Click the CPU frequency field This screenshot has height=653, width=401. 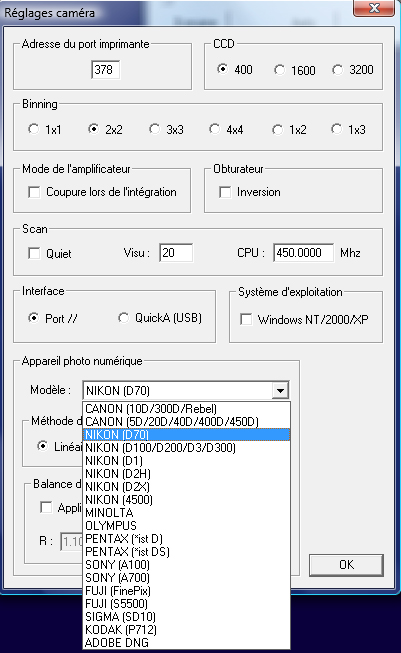304,253
